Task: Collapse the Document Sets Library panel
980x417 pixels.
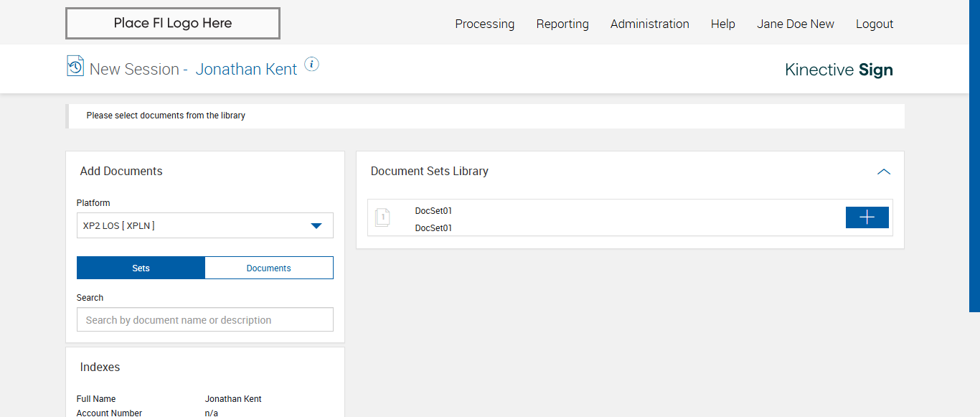Action: coord(884,172)
